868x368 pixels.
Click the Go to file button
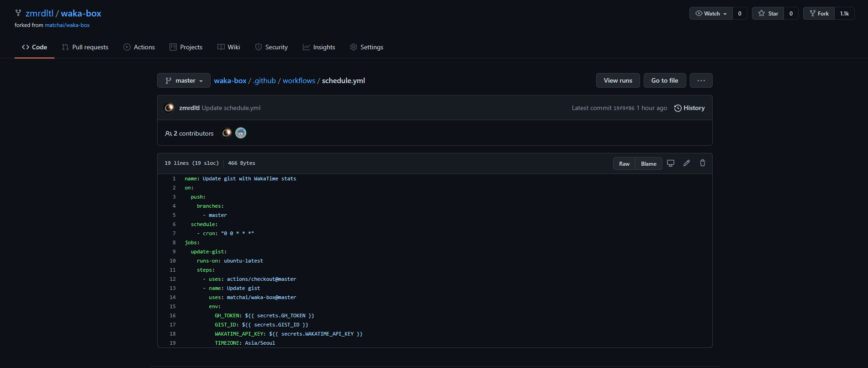(x=665, y=80)
